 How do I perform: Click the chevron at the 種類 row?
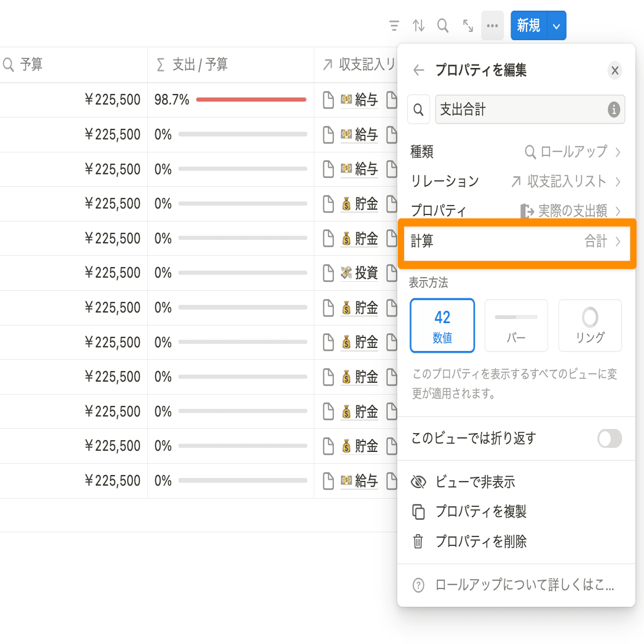tap(618, 152)
